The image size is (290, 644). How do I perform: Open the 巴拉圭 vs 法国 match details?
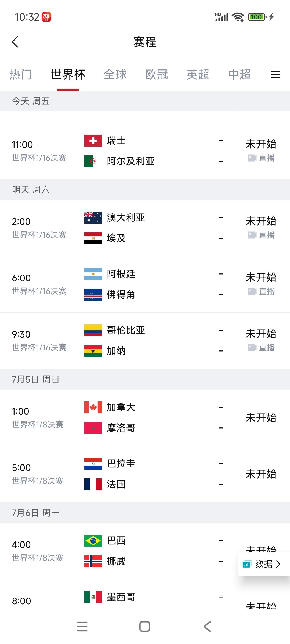pyautogui.click(x=145, y=474)
